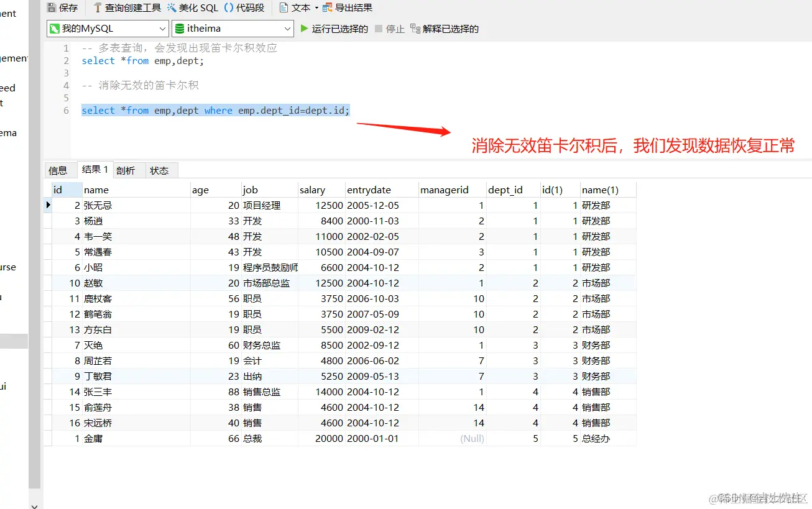This screenshot has width=812, height=509.
Task: Click the dept_id column header
Action: [x=514, y=190]
